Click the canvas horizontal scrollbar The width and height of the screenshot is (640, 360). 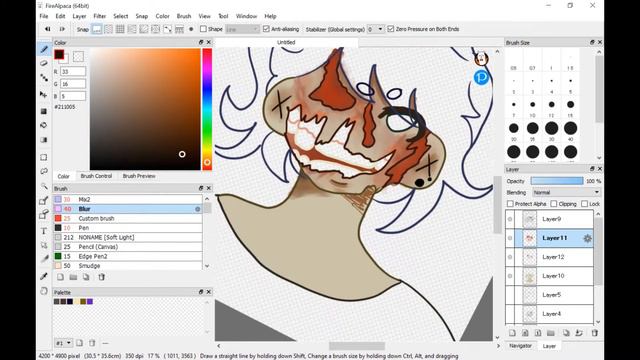coord(357,346)
